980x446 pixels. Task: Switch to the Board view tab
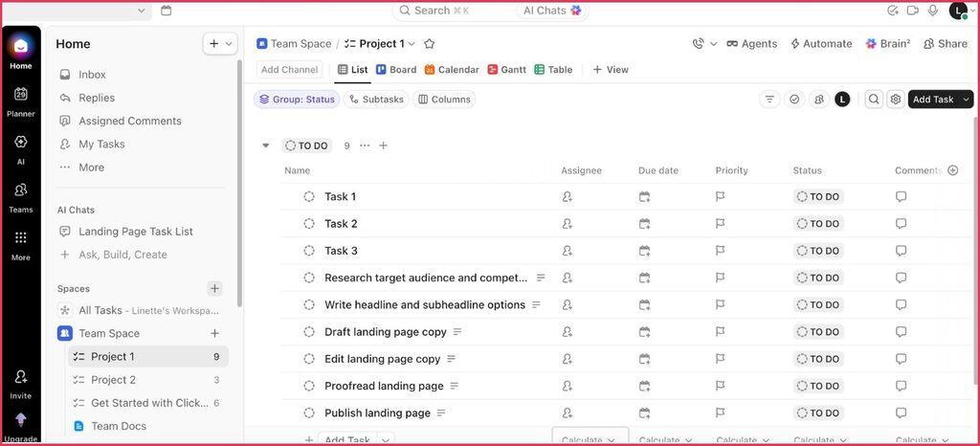(396, 70)
